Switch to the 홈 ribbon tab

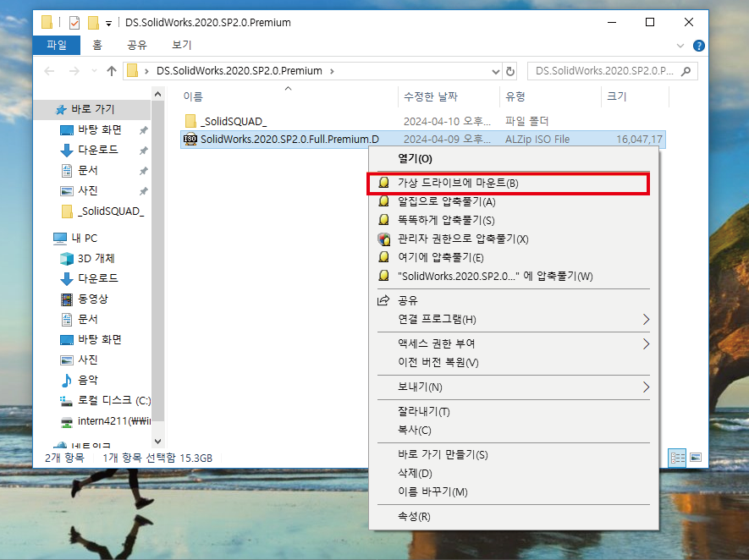97,45
